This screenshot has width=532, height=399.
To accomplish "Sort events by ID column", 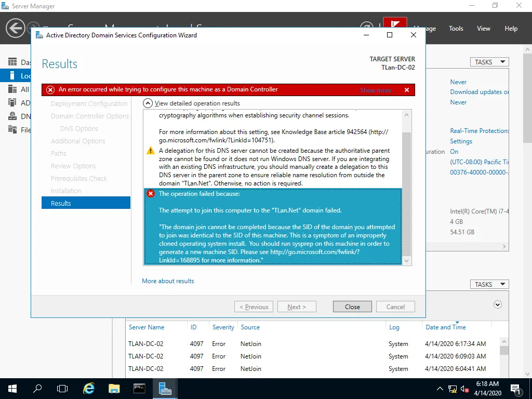I will 193,327.
